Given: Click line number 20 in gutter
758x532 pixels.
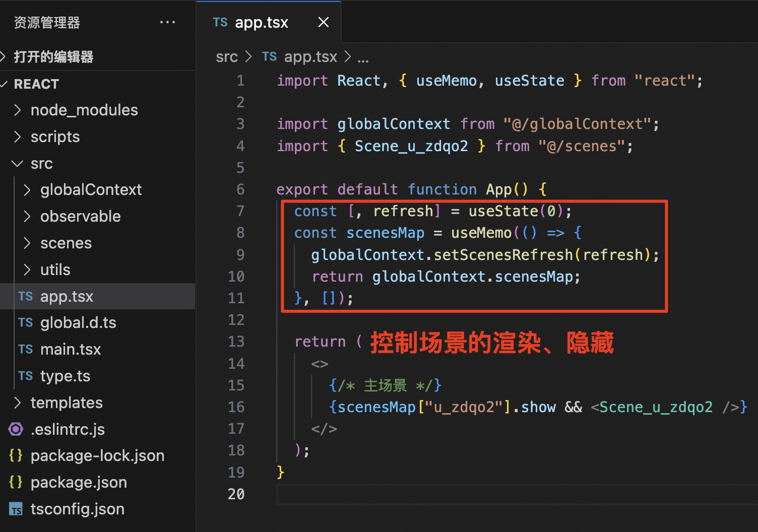Looking at the screenshot, I should pyautogui.click(x=236, y=494).
